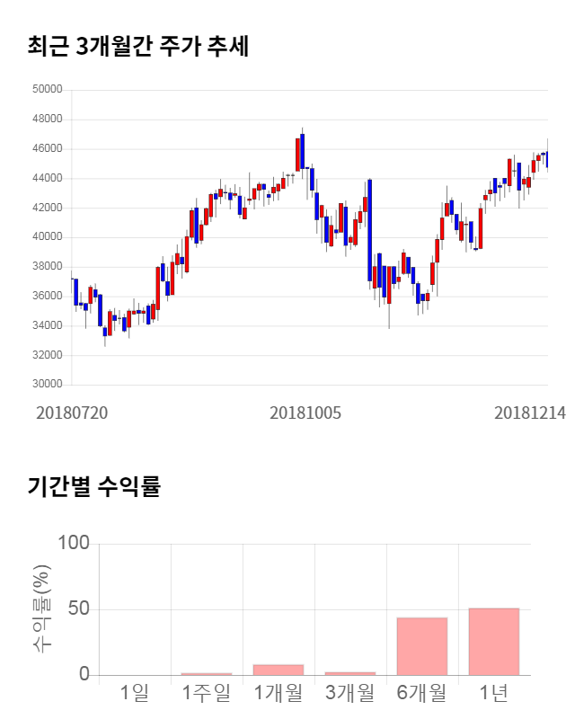Click the 1일 x-axis label
575x728 pixels.
(135, 694)
